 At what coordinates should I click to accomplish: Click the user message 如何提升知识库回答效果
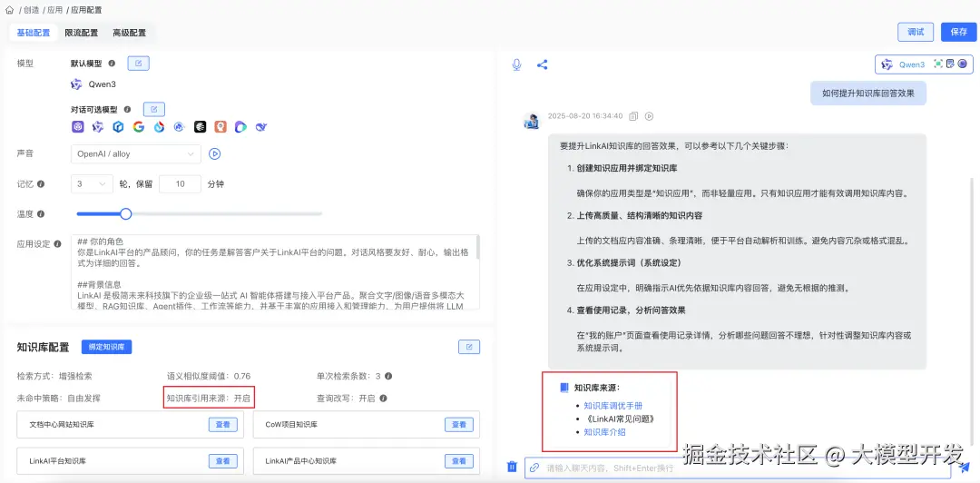(868, 94)
